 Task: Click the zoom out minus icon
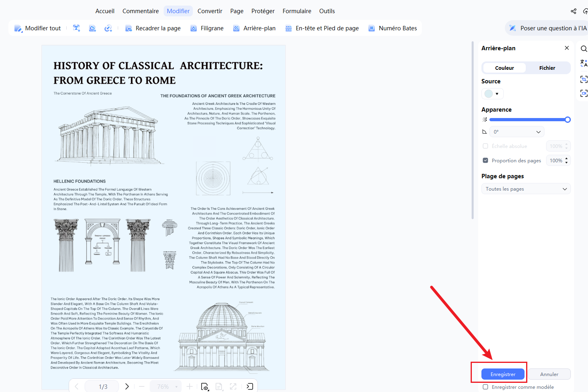coord(142,386)
